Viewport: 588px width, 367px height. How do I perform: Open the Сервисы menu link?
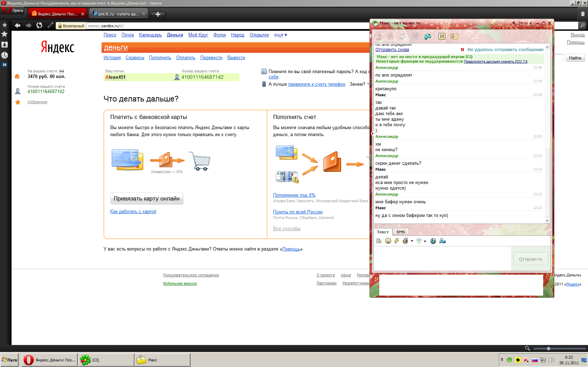pos(135,58)
